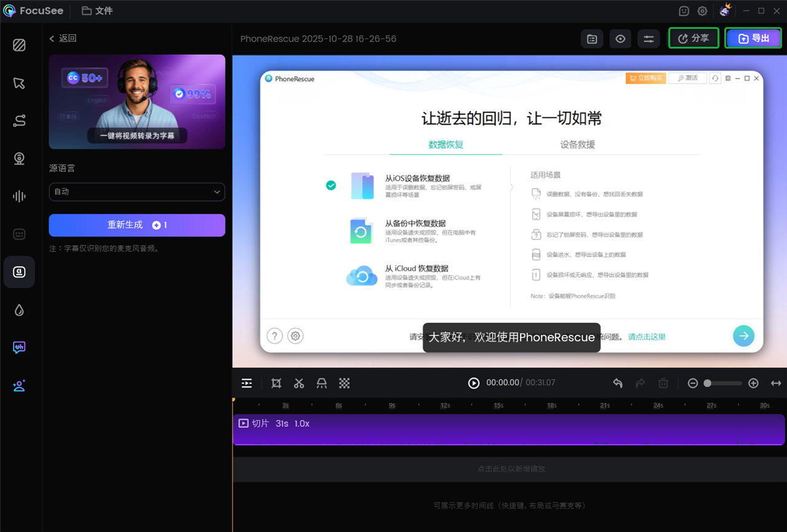Select the mosaic checkerboard tool
The width and height of the screenshot is (787, 532).
click(x=344, y=383)
